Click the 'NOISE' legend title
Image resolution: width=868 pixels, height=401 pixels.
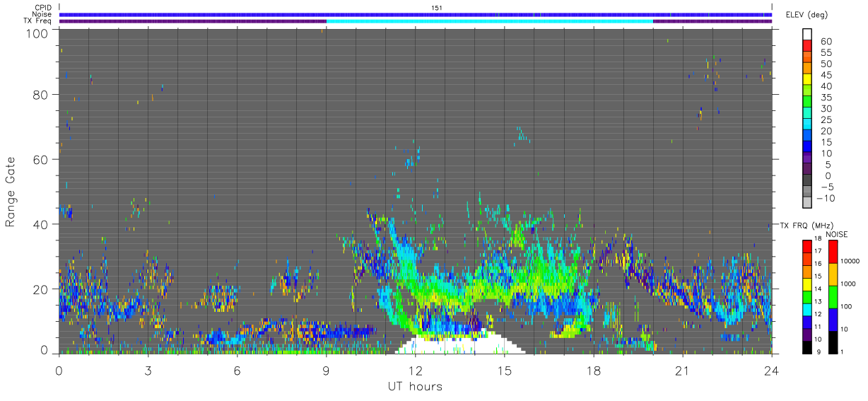click(837, 234)
